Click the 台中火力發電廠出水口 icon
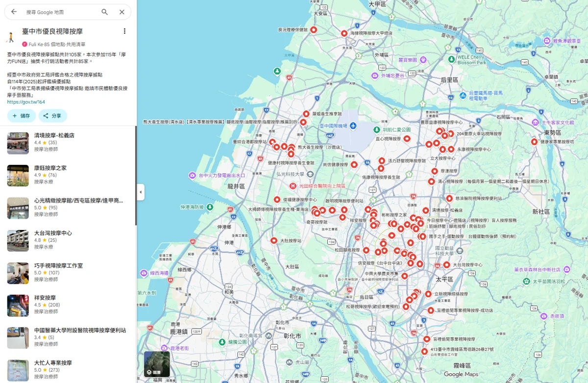This screenshot has height=383, width=588. pos(192,175)
